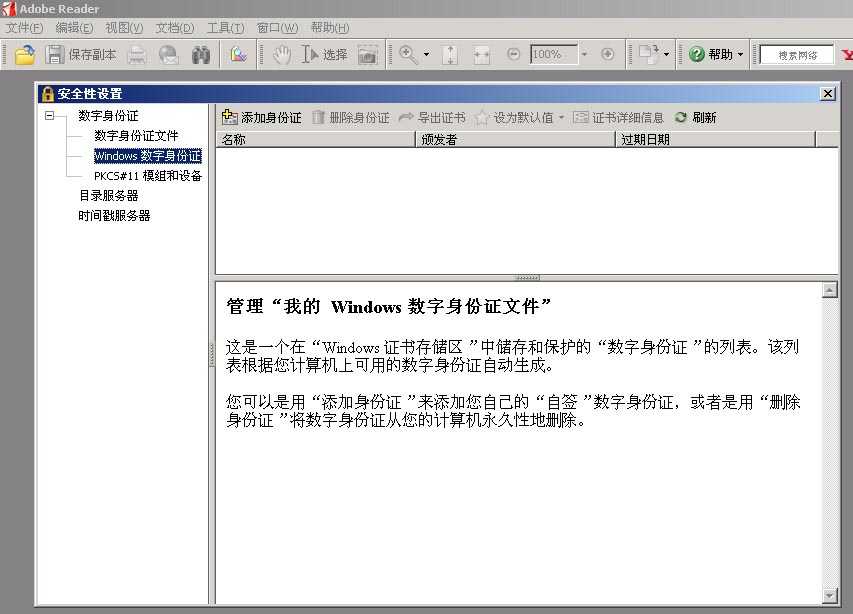Sort by 过期日期 column header

click(x=715, y=139)
